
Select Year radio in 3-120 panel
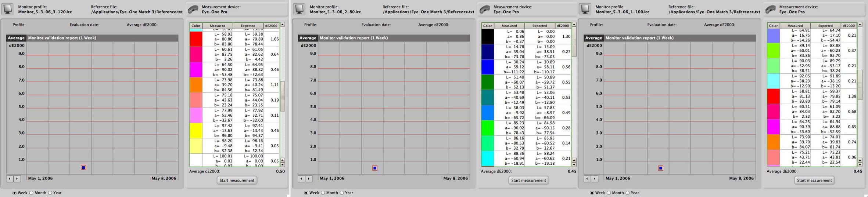(x=50, y=193)
